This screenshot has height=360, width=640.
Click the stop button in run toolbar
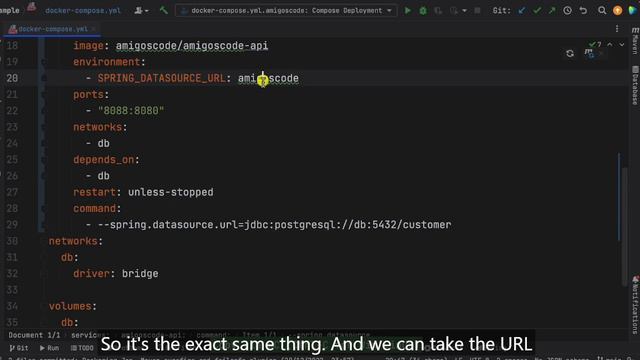[x=477, y=11]
